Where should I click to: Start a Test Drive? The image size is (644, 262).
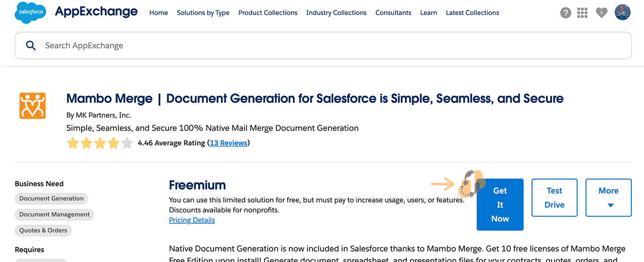pyautogui.click(x=554, y=197)
